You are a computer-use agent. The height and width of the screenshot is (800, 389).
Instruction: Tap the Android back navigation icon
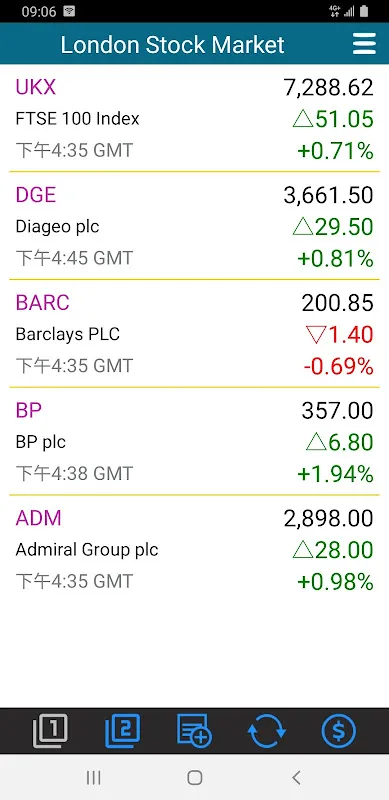[x=296, y=778]
